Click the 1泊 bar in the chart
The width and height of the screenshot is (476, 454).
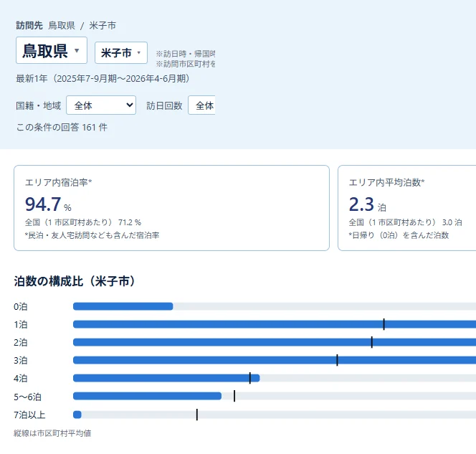click(x=275, y=324)
